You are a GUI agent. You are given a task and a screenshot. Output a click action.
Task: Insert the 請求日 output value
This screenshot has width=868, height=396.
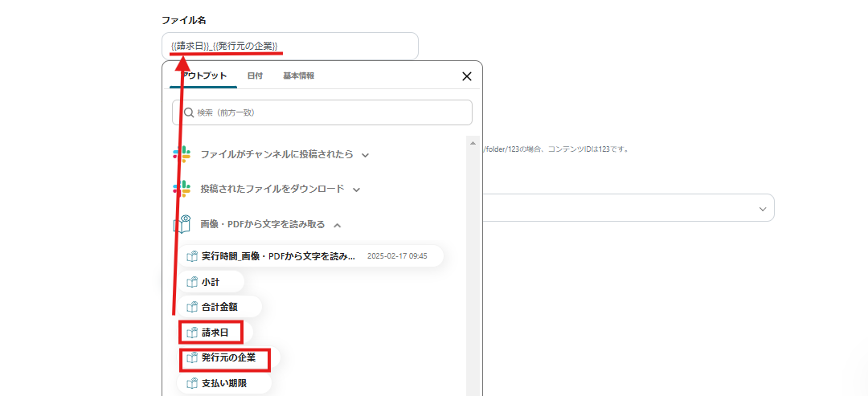tap(215, 333)
